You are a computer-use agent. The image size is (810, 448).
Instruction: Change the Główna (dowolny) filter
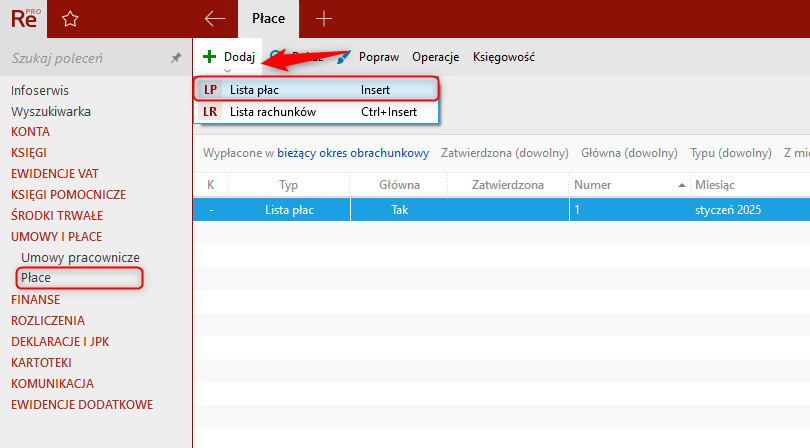tap(629, 153)
